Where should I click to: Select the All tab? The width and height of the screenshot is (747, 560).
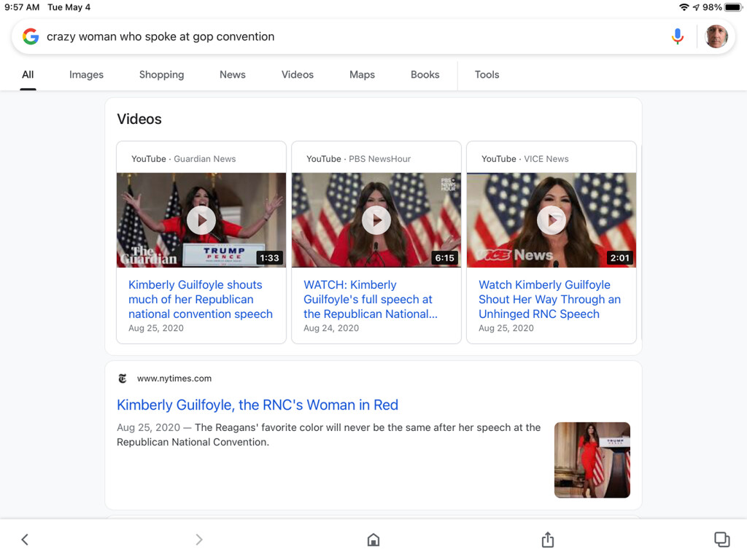[28, 75]
